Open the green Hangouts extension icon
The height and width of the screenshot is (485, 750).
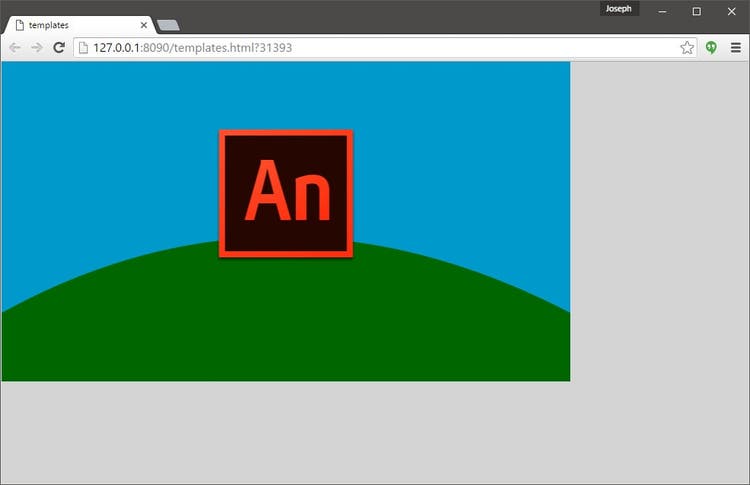[711, 47]
